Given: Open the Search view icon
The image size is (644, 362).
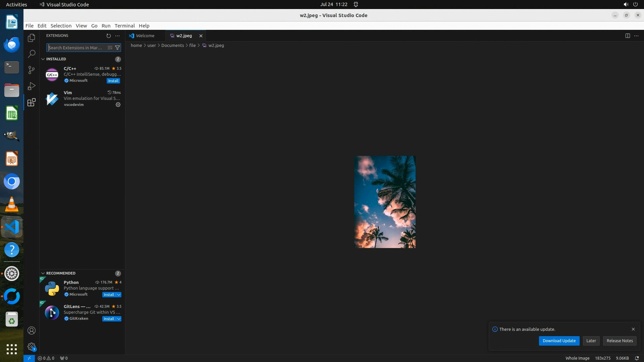Looking at the screenshot, I should coord(32,54).
